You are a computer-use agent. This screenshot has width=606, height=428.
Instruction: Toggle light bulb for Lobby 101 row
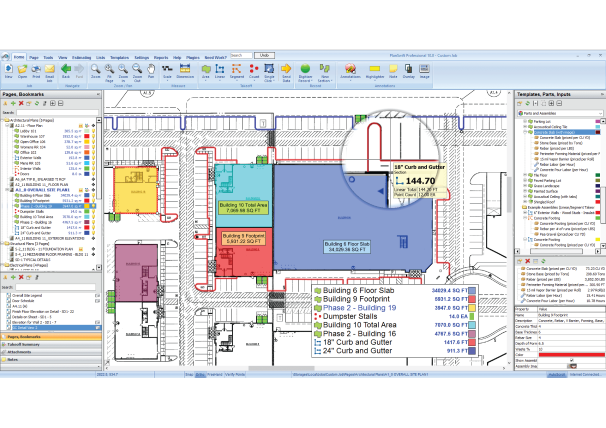93,131
